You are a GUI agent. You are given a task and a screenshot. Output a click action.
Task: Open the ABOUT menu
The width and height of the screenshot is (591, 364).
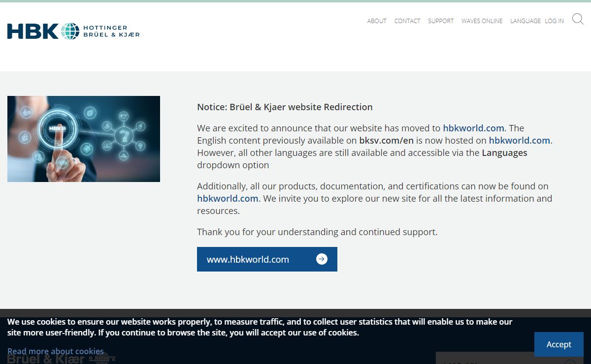coord(377,21)
